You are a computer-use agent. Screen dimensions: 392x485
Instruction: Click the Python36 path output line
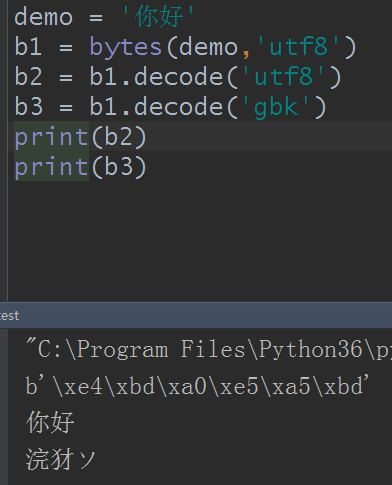(209, 349)
